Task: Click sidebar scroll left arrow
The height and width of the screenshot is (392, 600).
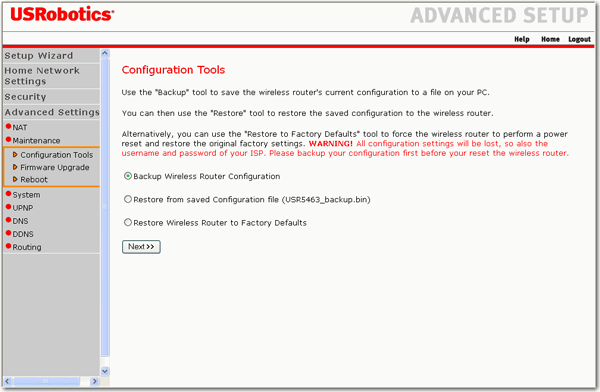Action: 7,381
